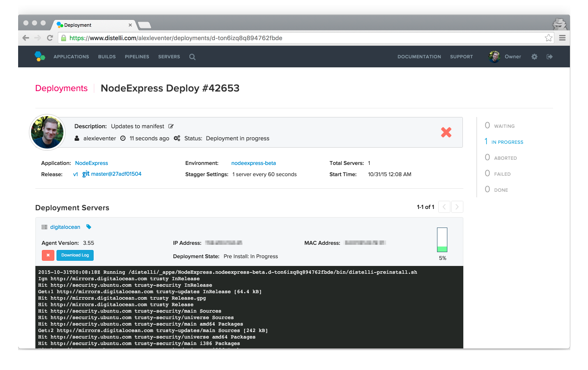Image resolution: width=588 pixels, height=370 pixels.
Task: Click the server stack icon by digitalocean
Action: pos(44,227)
